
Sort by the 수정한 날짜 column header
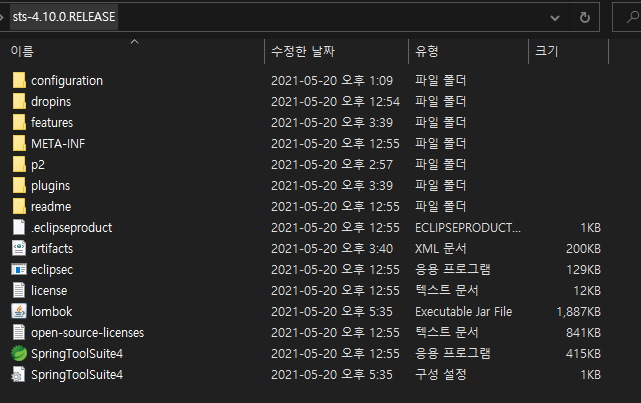[x=303, y=51]
